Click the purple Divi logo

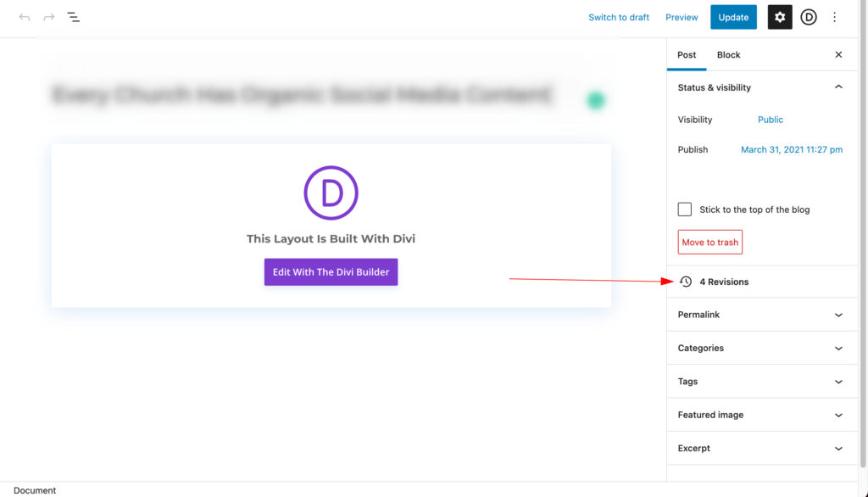pyautogui.click(x=331, y=193)
